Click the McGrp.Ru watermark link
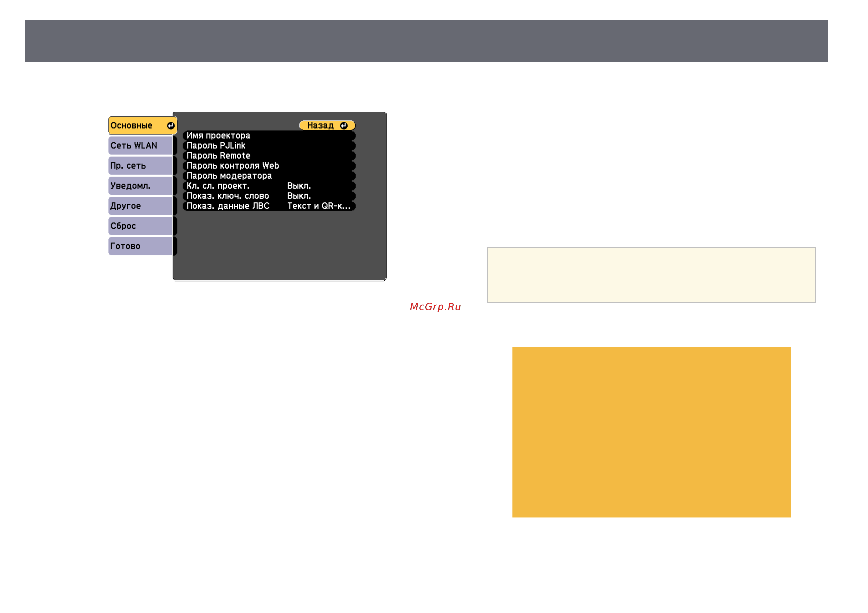 [x=435, y=307]
